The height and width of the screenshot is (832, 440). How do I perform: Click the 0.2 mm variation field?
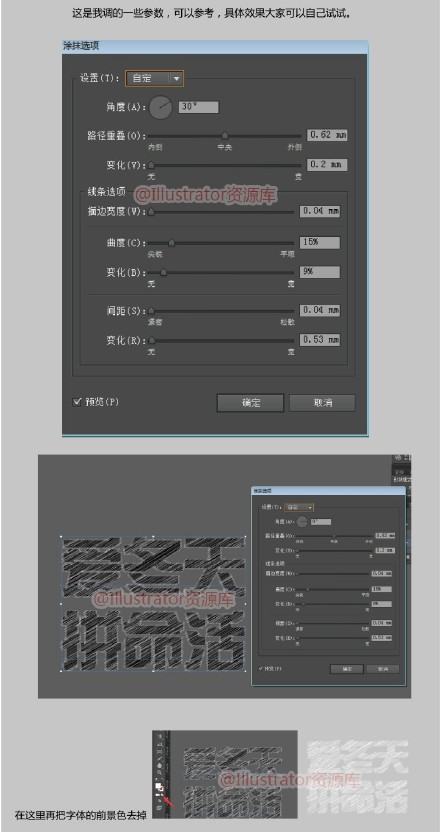[x=327, y=164]
